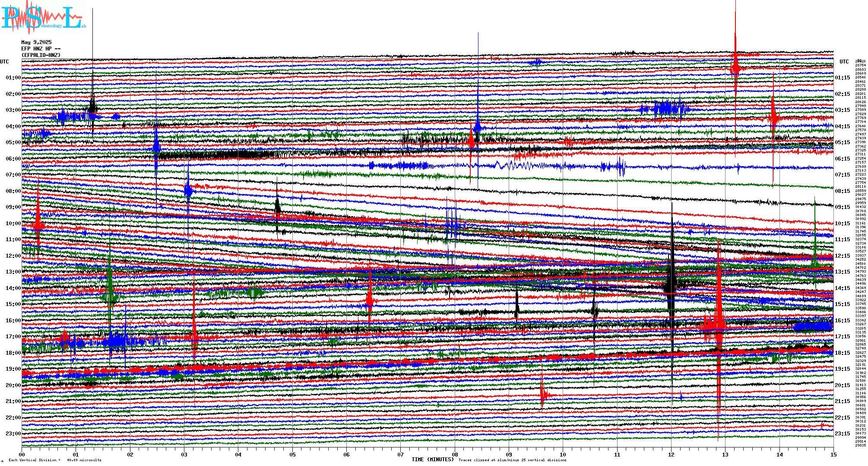Click minute 08 on the bottom axis
Screen dimensions: 868x466
(x=455, y=454)
